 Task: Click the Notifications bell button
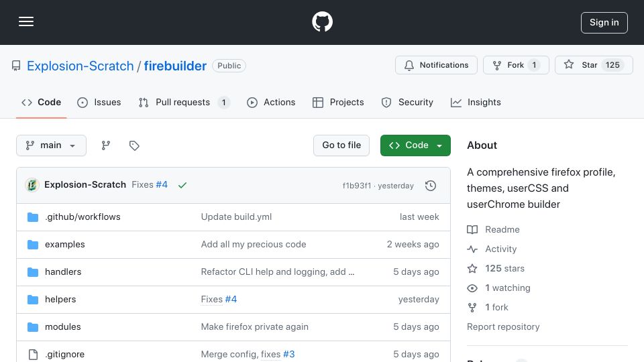click(x=436, y=65)
